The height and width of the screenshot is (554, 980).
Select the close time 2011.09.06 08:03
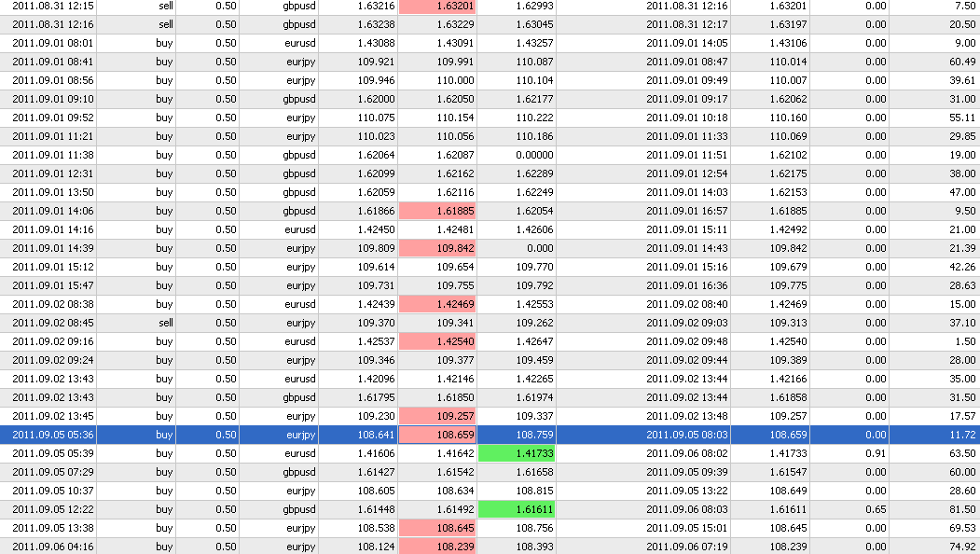[687, 509]
